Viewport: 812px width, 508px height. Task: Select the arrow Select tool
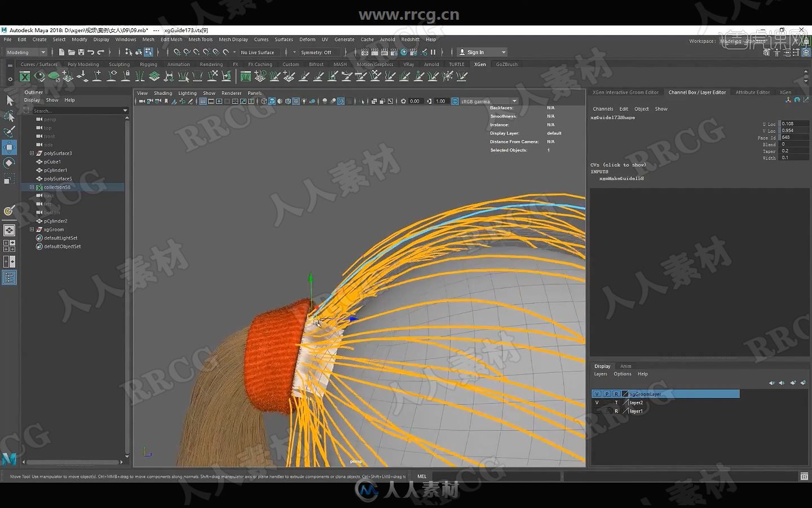[x=10, y=100]
